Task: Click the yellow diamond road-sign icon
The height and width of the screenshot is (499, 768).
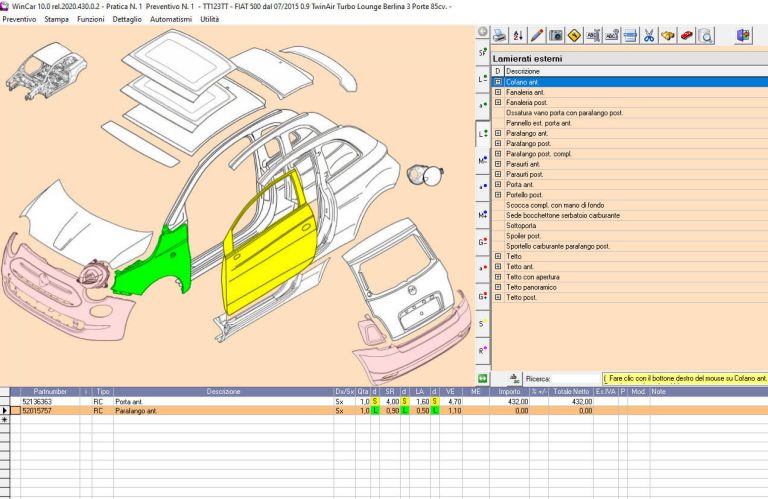Action: pos(574,35)
